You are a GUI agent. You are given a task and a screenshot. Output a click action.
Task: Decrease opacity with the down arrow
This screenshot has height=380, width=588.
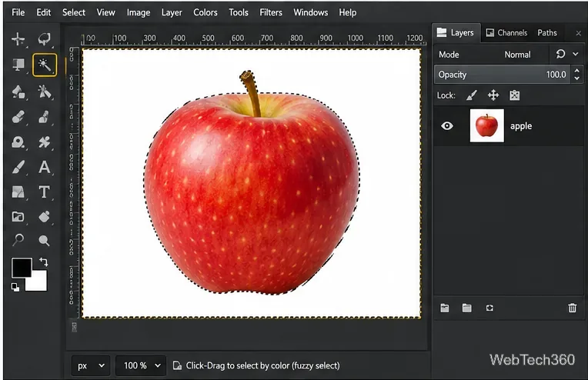[x=576, y=78]
